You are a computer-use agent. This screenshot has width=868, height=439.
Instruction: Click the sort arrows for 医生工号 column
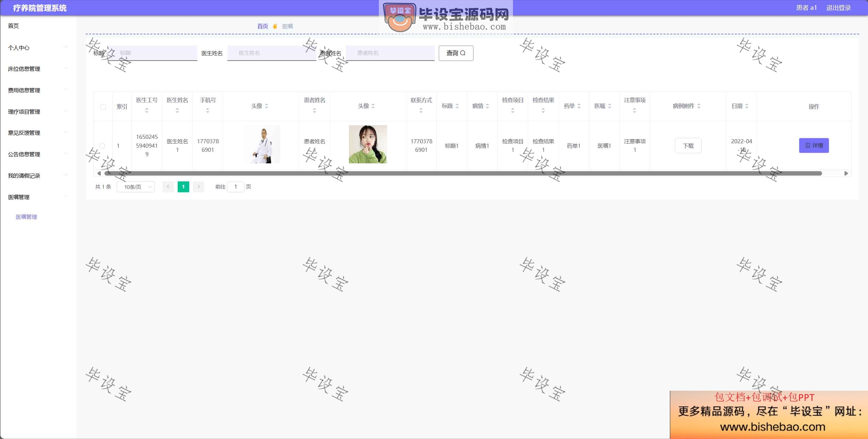146,111
